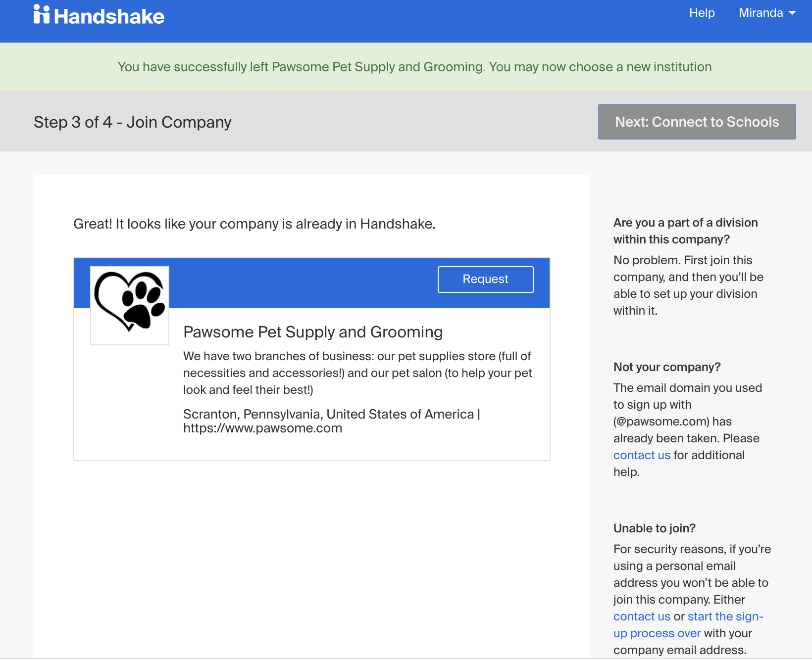Viewport: 812px width, 661px height.
Task: Open the Help menu item
Action: click(702, 13)
